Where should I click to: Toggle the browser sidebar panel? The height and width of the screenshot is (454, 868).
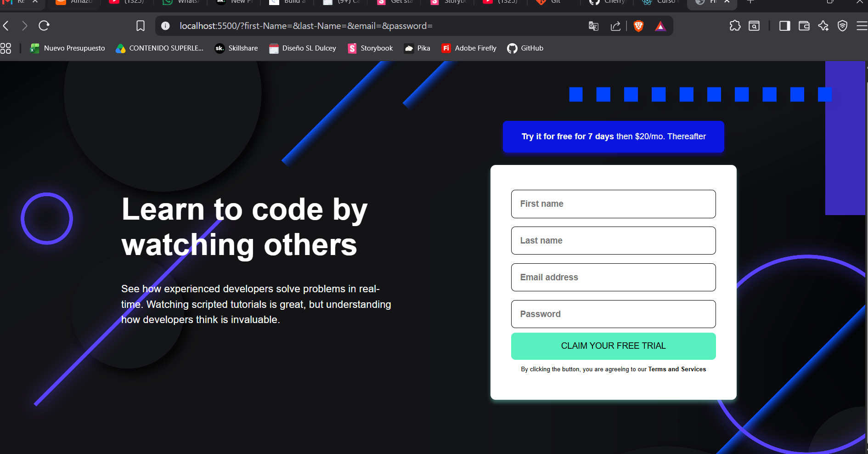785,26
